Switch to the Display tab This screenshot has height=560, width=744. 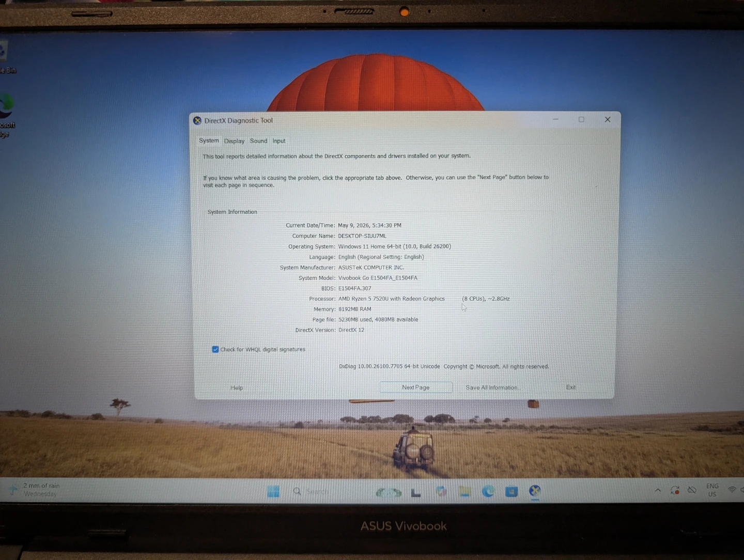[x=234, y=141]
